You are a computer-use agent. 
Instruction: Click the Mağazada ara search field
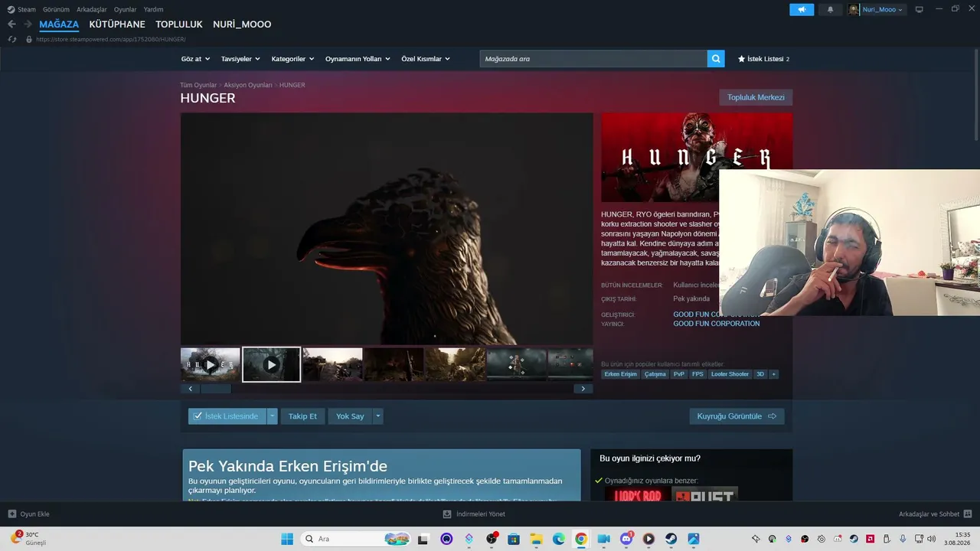tap(593, 59)
